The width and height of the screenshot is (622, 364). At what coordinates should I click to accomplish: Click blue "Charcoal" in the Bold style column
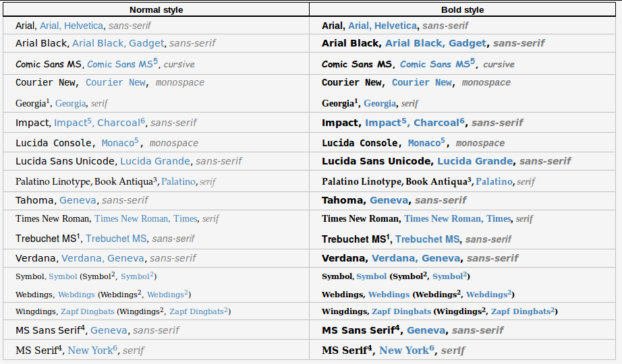pyautogui.click(x=436, y=123)
